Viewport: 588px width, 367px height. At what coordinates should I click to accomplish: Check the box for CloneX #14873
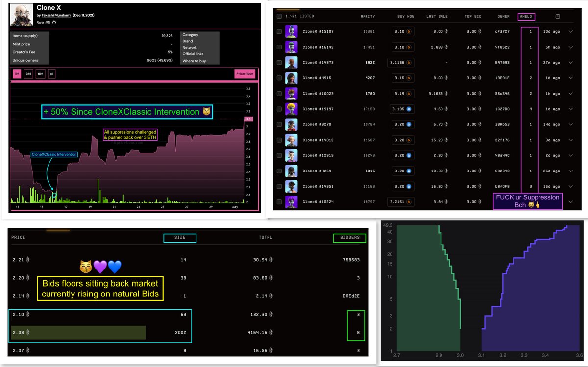click(279, 63)
